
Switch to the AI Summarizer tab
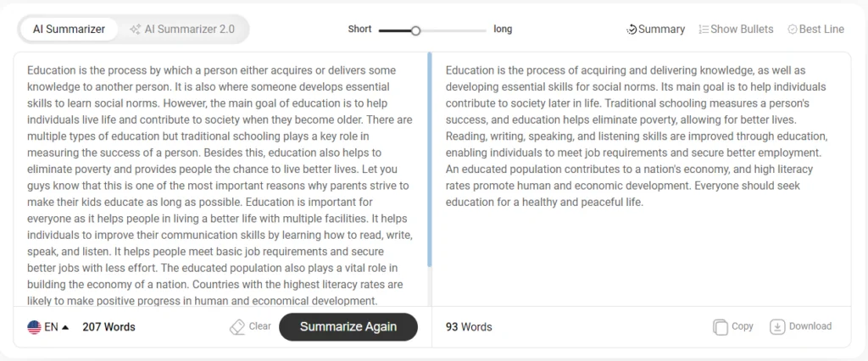[x=69, y=29]
